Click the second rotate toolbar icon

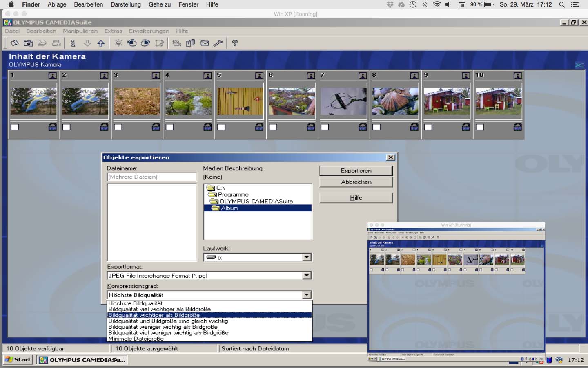[x=145, y=43]
